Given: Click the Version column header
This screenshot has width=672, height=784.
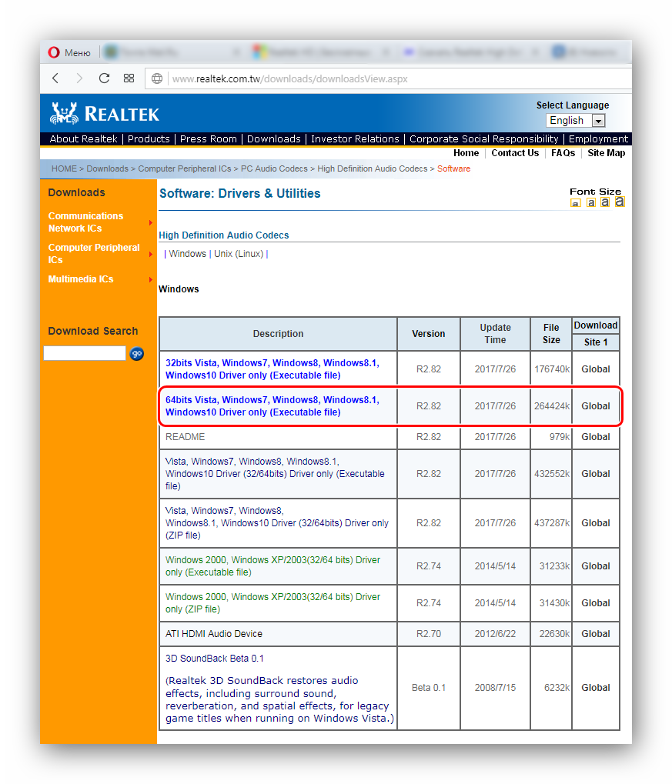Looking at the screenshot, I should [428, 333].
